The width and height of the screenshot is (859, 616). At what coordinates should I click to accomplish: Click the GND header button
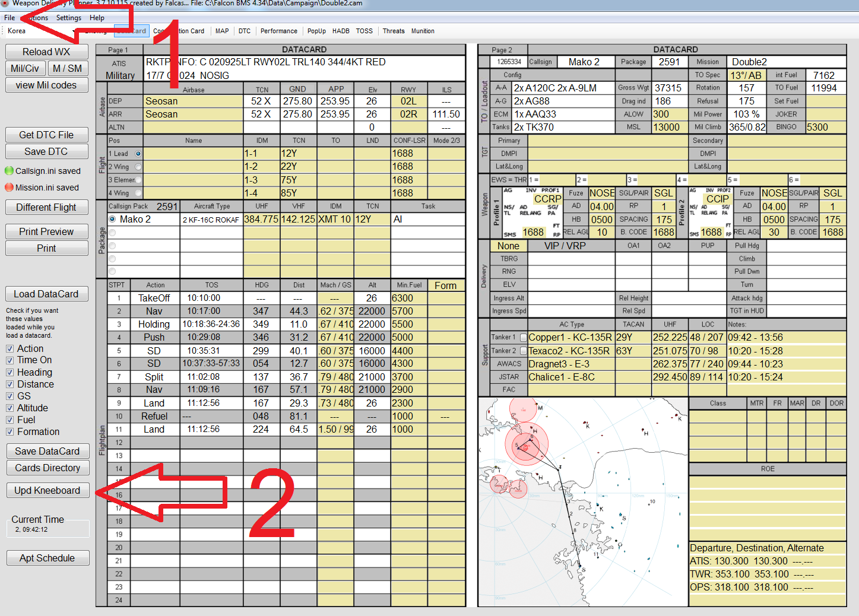pos(298,89)
